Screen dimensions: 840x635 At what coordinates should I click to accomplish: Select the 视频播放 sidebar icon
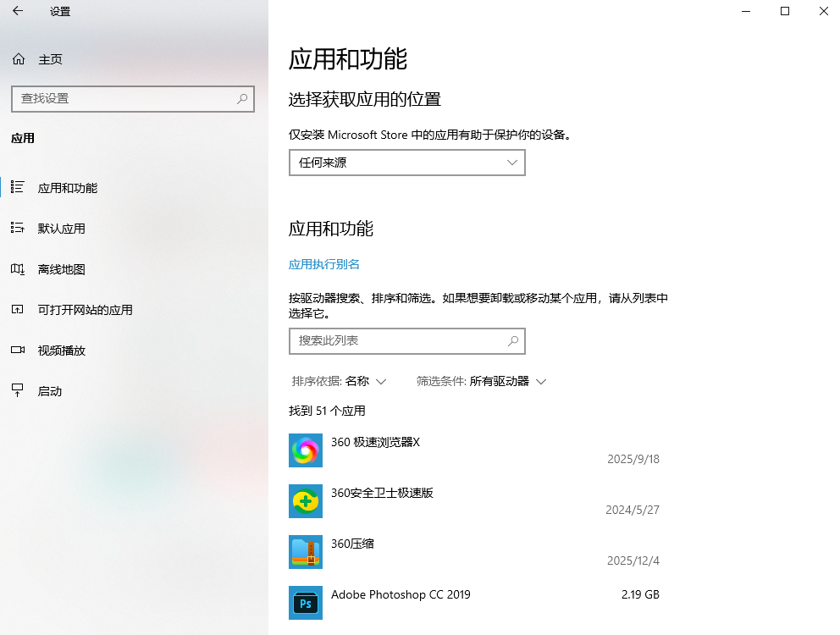coord(19,351)
